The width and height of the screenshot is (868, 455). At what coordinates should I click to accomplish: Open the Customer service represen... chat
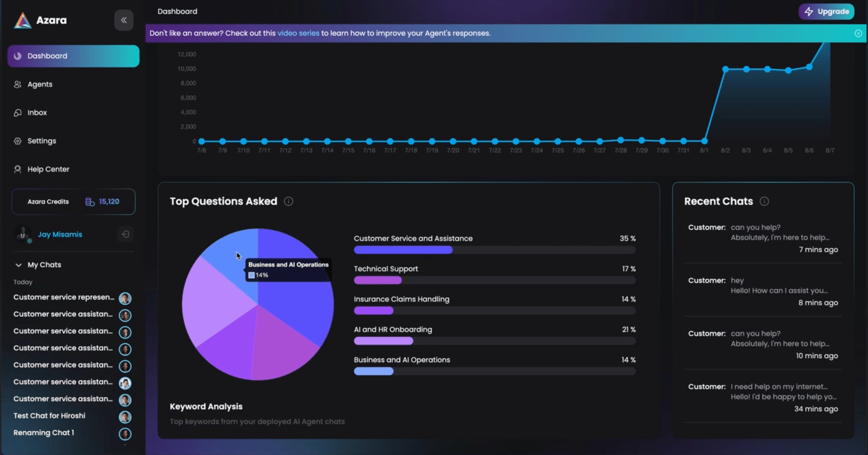[64, 297]
